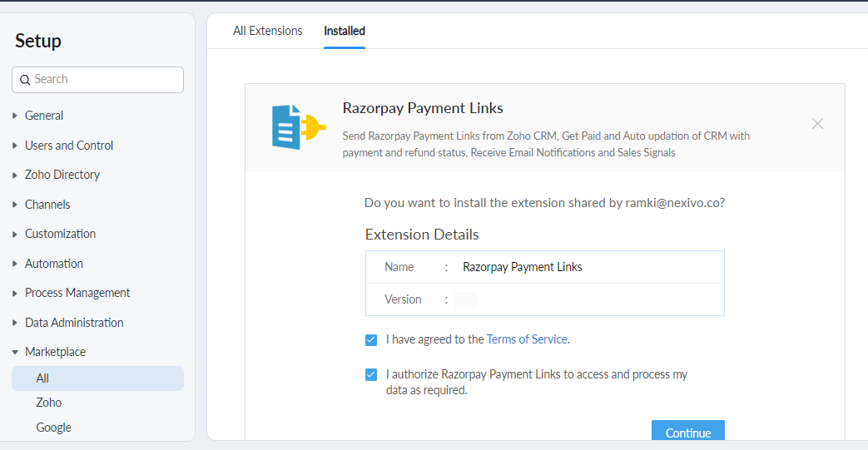Expand the Process Management arrow

[15, 294]
